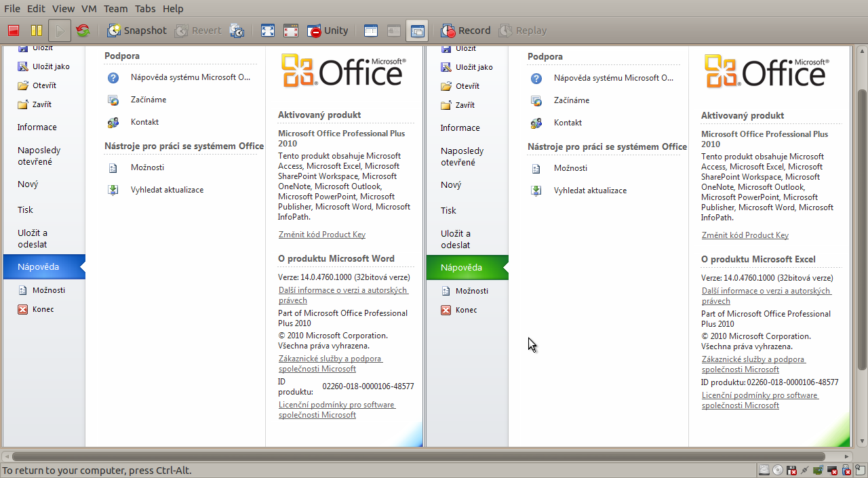Take a VM Snapshot

pos(136,31)
